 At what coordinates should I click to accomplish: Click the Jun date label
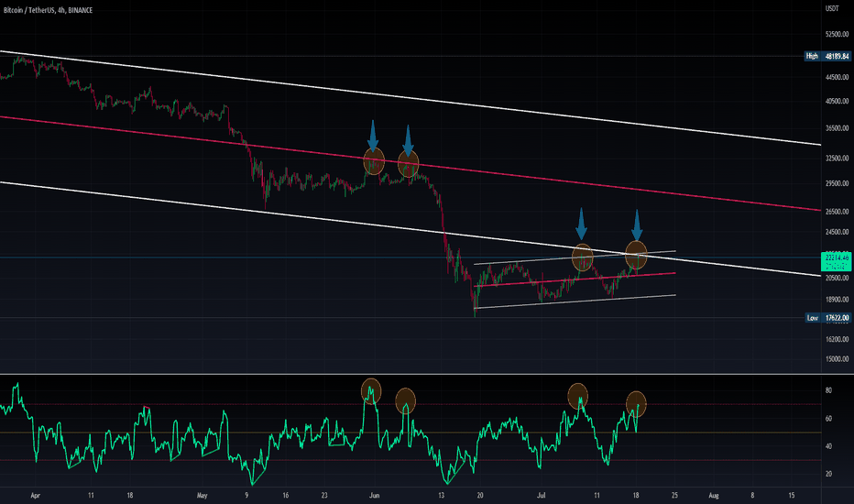(374, 496)
